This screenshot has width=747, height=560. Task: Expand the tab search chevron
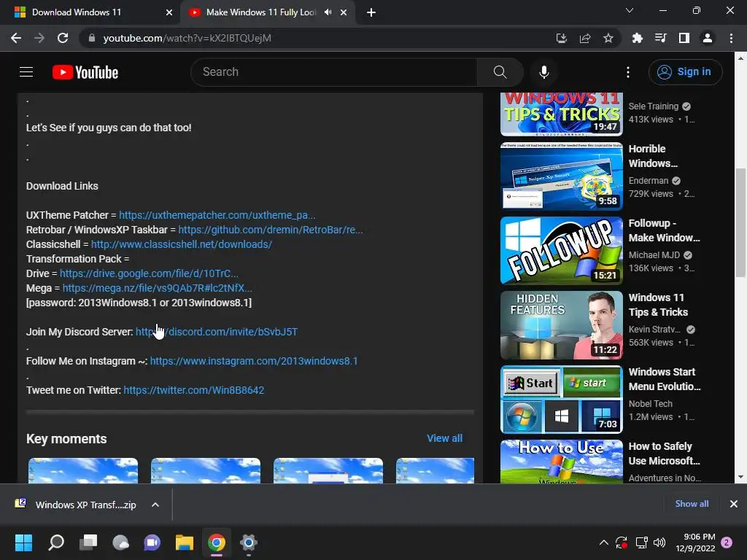[630, 10]
